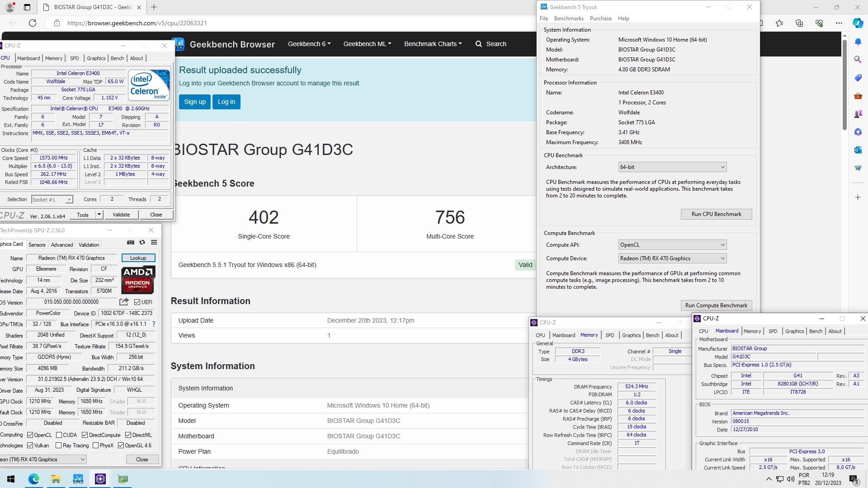This screenshot has height=488, width=868.
Task: Reload the page with the refresh icon
Action: tap(33, 23)
